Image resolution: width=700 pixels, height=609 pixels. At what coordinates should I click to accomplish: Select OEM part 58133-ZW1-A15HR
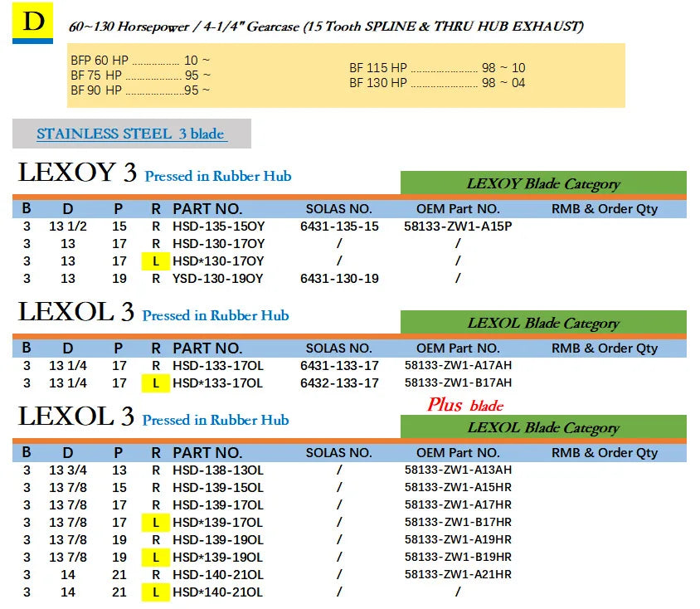(x=458, y=487)
